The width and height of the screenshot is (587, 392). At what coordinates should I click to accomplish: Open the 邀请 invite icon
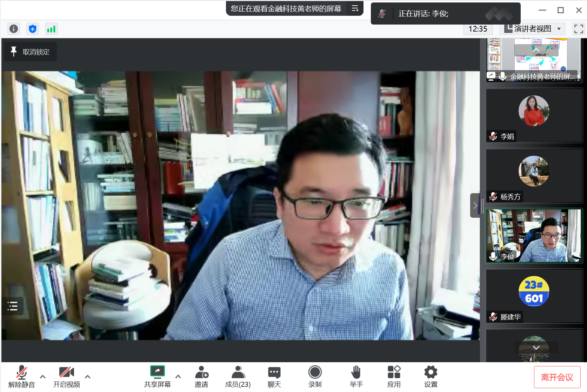coord(201,377)
